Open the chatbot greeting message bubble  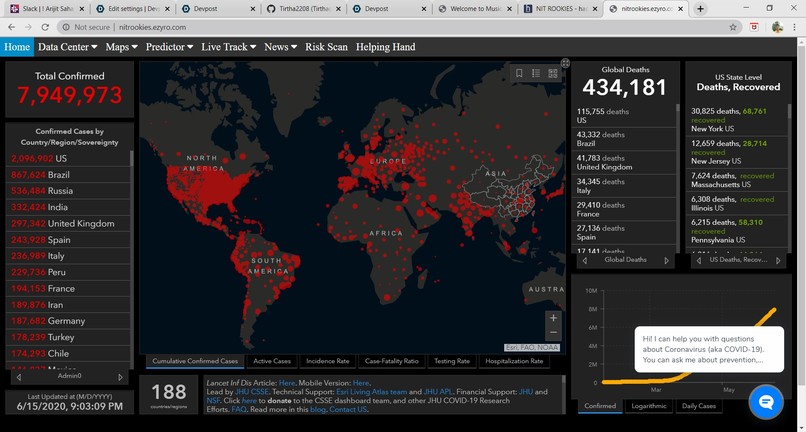point(709,349)
